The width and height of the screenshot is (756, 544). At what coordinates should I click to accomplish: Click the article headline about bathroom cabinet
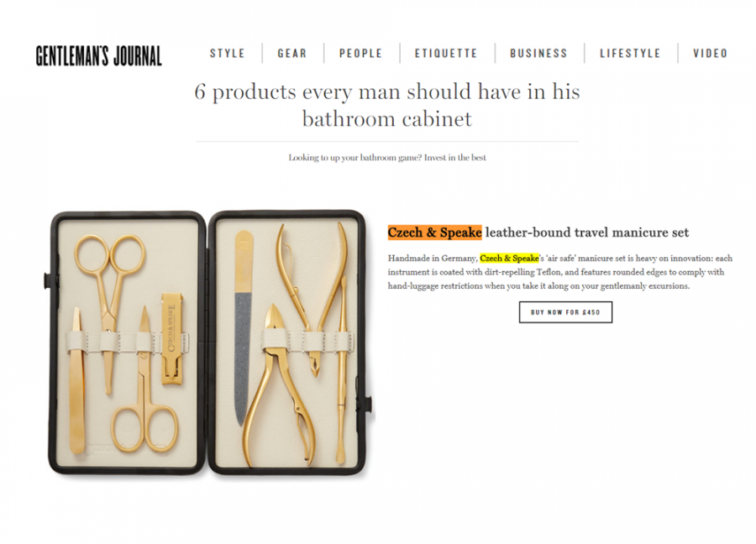387,105
